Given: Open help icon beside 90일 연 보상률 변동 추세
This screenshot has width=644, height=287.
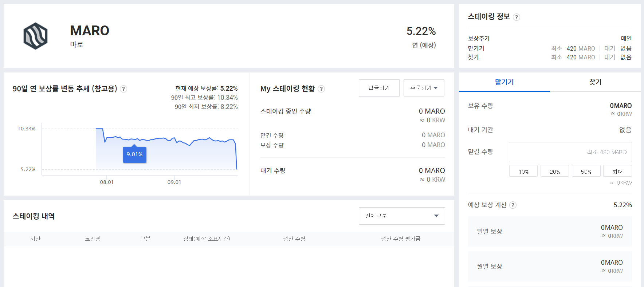Looking at the screenshot, I should 123,89.
